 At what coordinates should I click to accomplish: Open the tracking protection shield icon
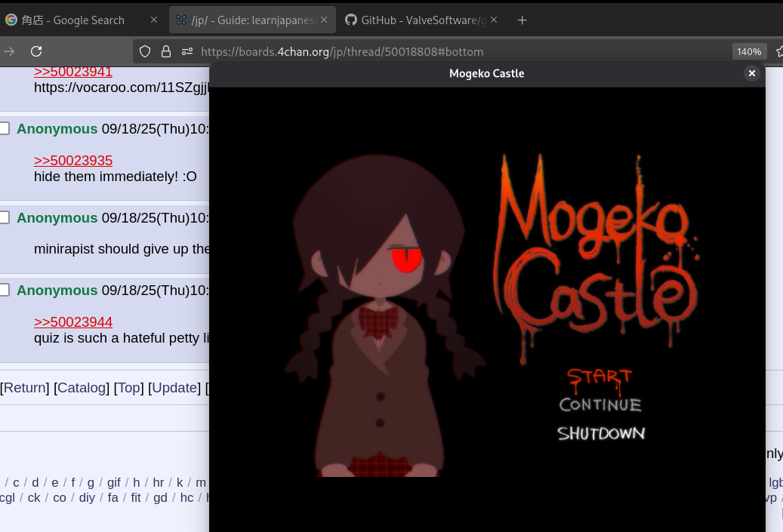coord(145,51)
